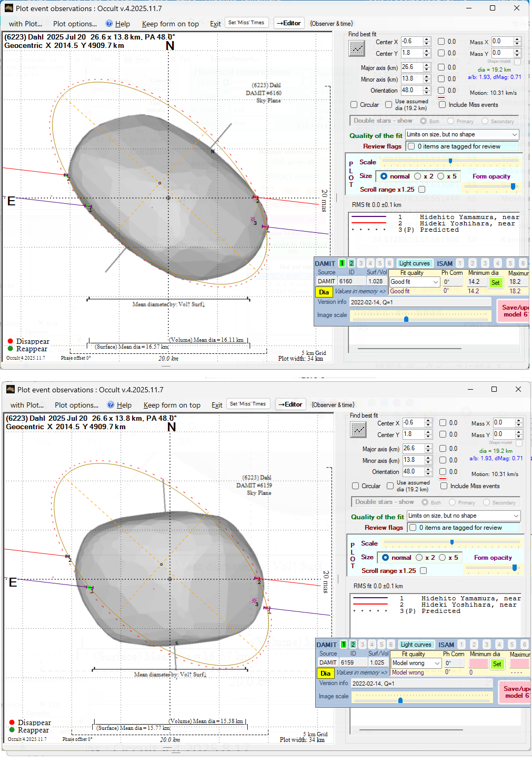Viewport: 532px width, 762px height.
Task: Click the Editor button in upper window
Action: point(289,23)
